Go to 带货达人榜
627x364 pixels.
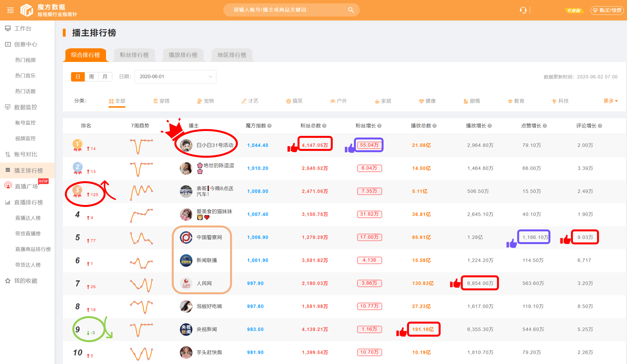click(x=28, y=265)
